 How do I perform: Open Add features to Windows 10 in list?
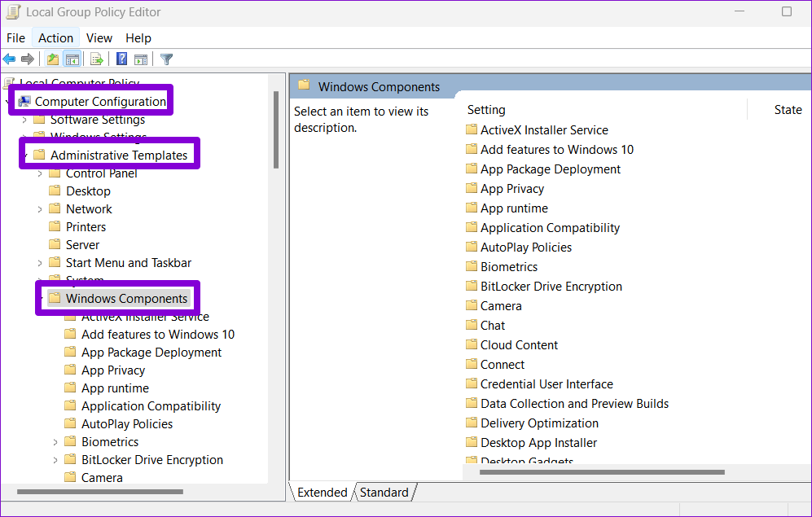coord(557,150)
